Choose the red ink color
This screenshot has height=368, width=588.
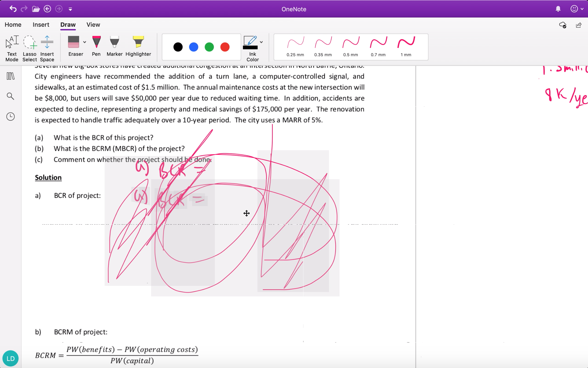[x=225, y=47]
